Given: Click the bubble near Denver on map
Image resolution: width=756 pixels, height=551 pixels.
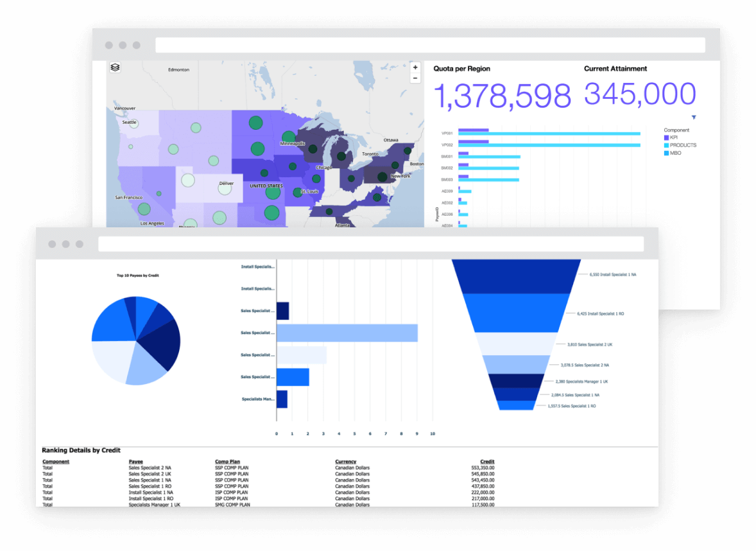Looking at the screenshot, I should pyautogui.click(x=187, y=180).
